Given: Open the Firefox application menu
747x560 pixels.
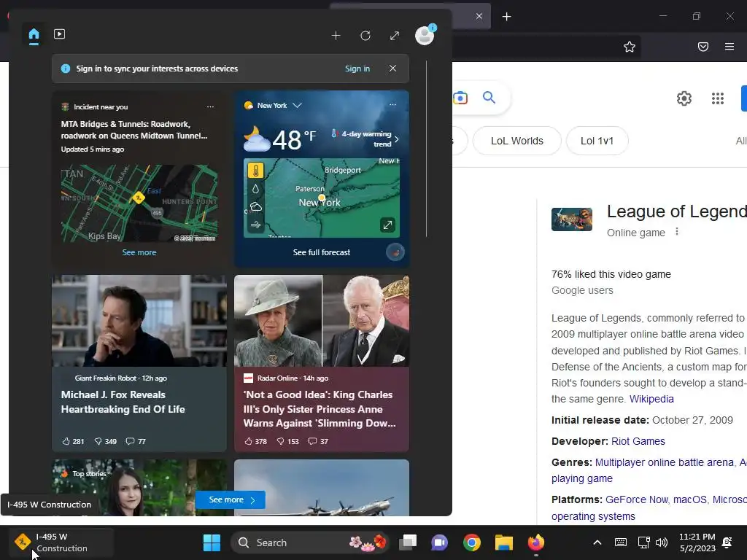Looking at the screenshot, I should (729, 47).
